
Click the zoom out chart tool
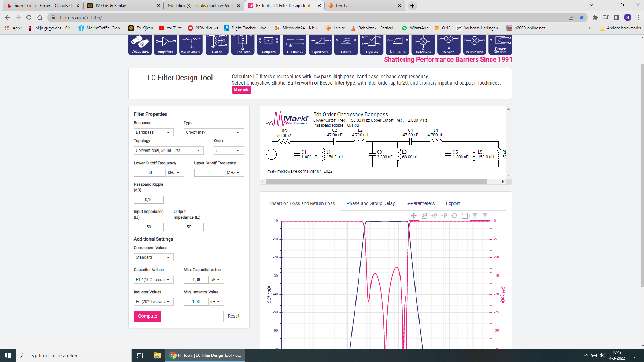pyautogui.click(x=444, y=216)
